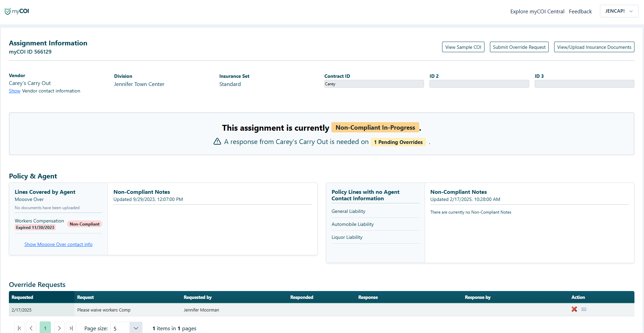Jump to last page of override requests

click(x=71, y=328)
